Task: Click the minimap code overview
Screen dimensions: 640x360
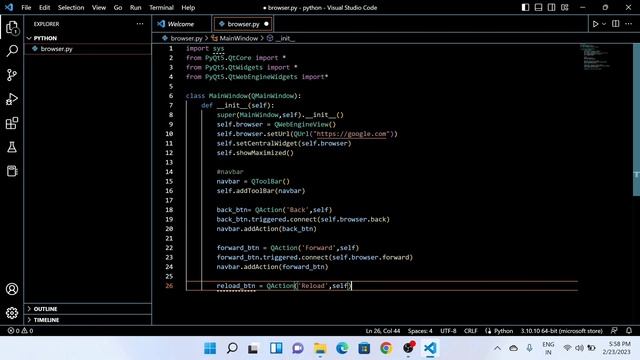Action: [x=595, y=57]
